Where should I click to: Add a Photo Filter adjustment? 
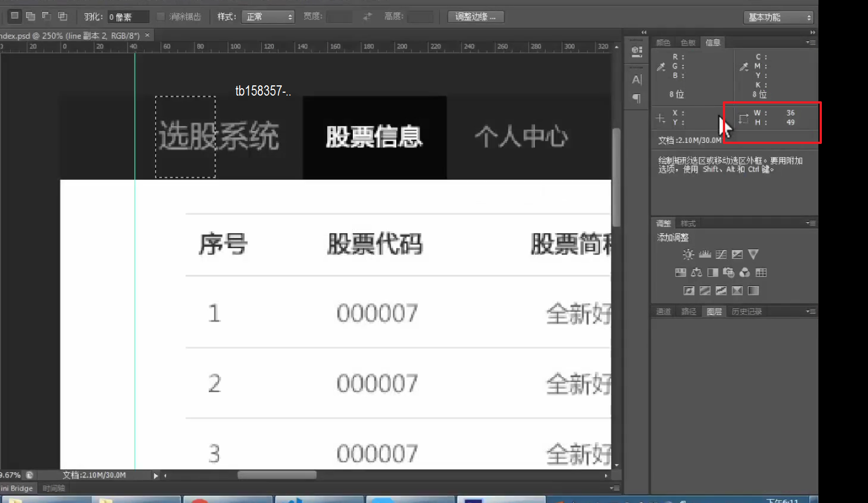(x=729, y=273)
